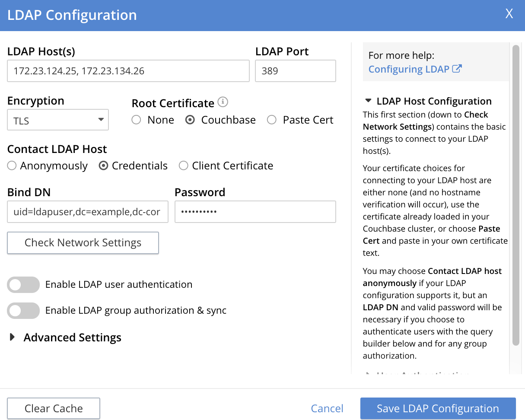This screenshot has height=420, width=525.
Task: Click the X to close LDAP Configuration
Action: coord(509,14)
